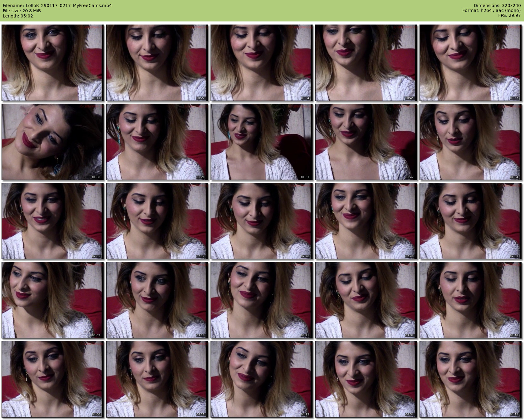Open the frame stamped 02:17
This screenshot has height=420, width=524.
(157, 221)
